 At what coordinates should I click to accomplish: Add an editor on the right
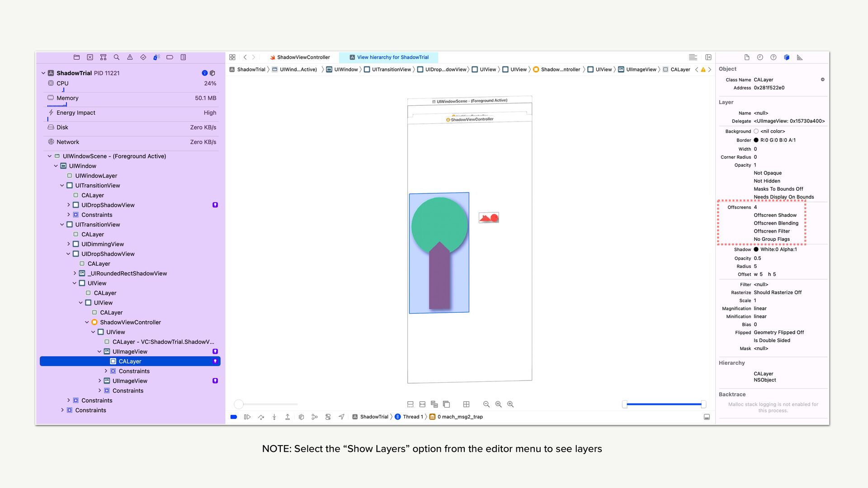(708, 57)
